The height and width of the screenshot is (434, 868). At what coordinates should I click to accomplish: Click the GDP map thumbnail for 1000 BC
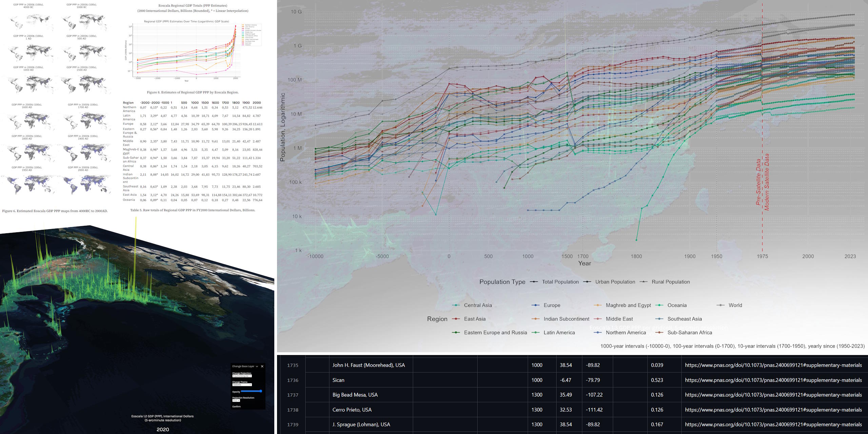83,22
